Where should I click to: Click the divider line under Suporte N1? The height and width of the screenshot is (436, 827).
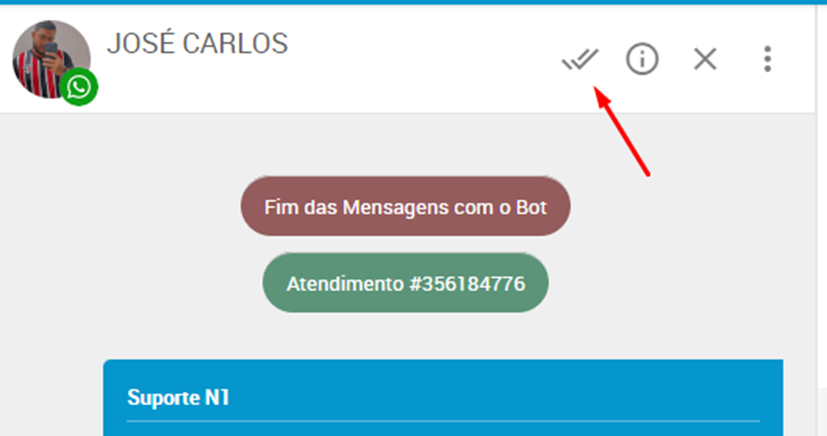pyautogui.click(x=443, y=421)
